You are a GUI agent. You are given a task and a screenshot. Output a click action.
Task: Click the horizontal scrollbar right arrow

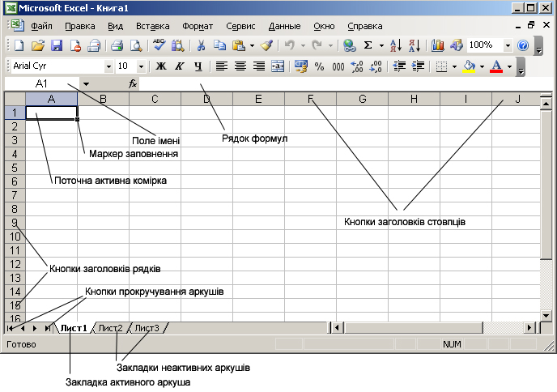point(529,328)
